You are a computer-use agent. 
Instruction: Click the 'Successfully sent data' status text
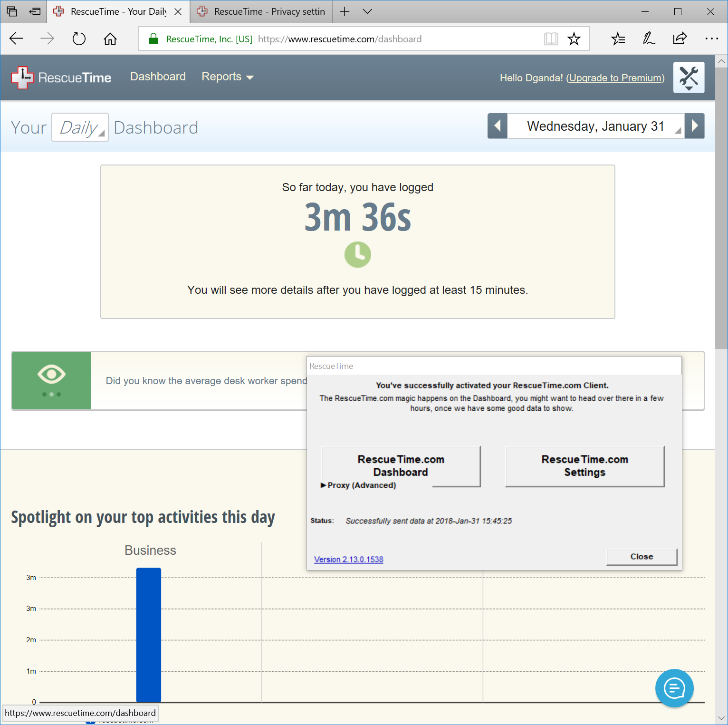(x=429, y=521)
